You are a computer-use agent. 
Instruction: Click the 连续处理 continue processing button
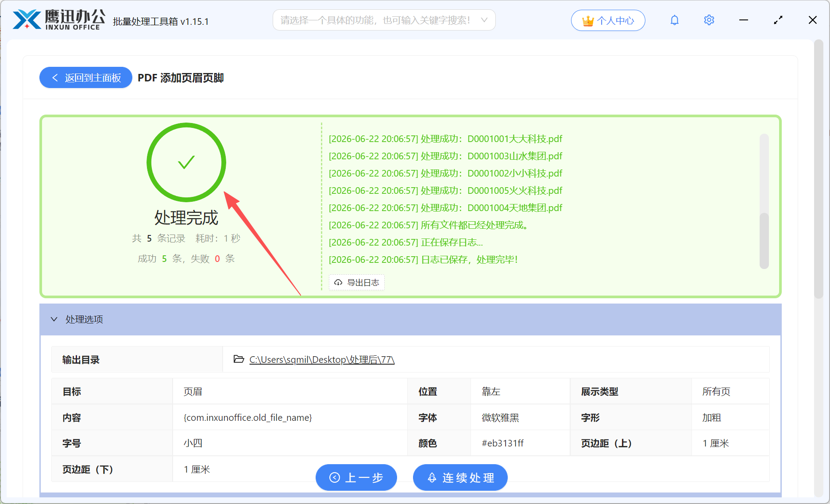[460, 477]
